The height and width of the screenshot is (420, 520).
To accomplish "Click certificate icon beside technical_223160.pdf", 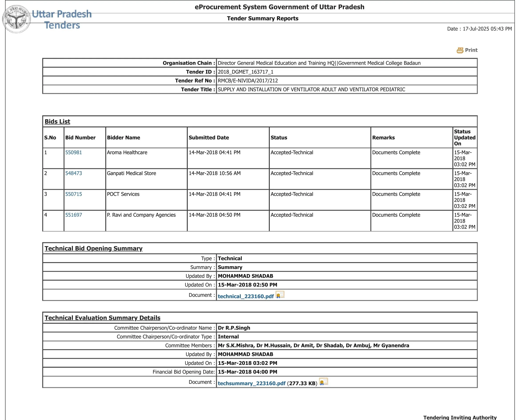I will point(280,295).
